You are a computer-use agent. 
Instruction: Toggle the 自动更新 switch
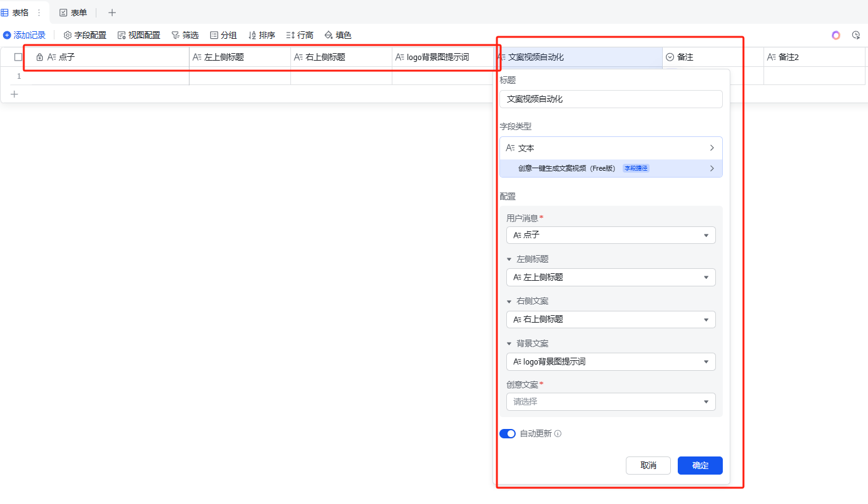click(508, 433)
